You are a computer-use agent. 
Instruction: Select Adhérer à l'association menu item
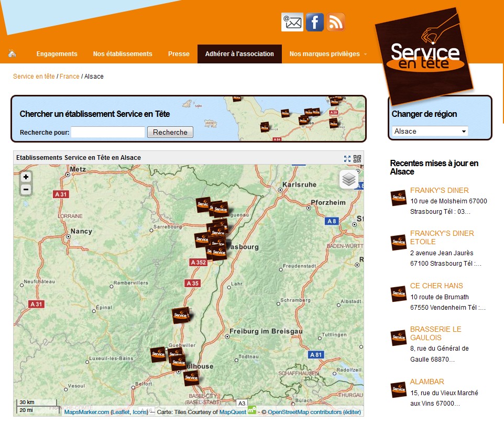(x=239, y=53)
